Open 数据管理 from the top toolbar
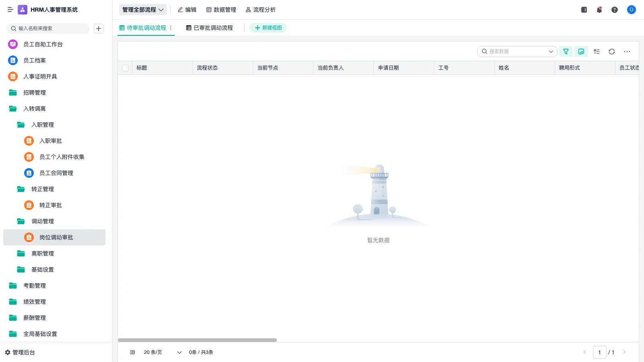Viewport: 644px width, 362px height. tap(222, 10)
